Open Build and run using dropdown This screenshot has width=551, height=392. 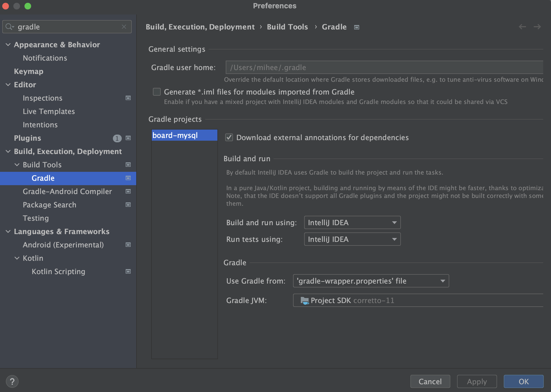pos(352,222)
